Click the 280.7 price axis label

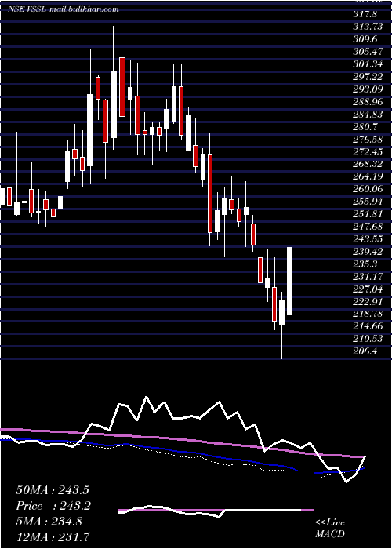(x=365, y=127)
